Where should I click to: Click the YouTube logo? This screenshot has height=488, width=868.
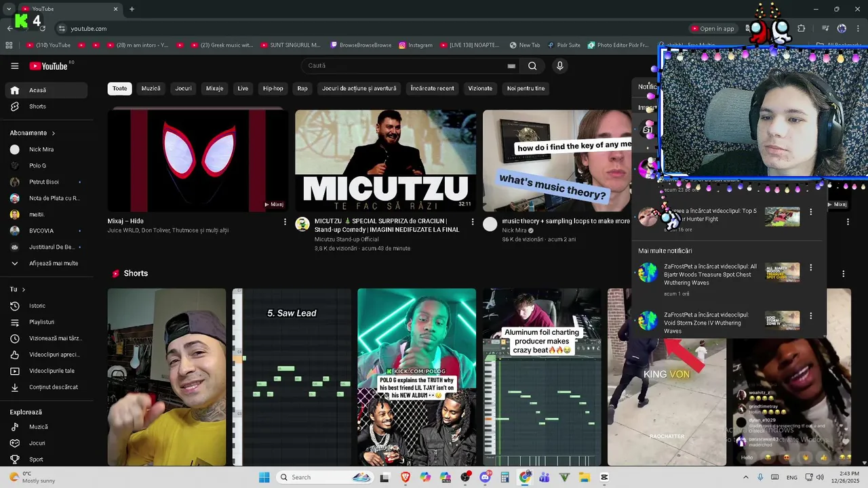pos(49,66)
